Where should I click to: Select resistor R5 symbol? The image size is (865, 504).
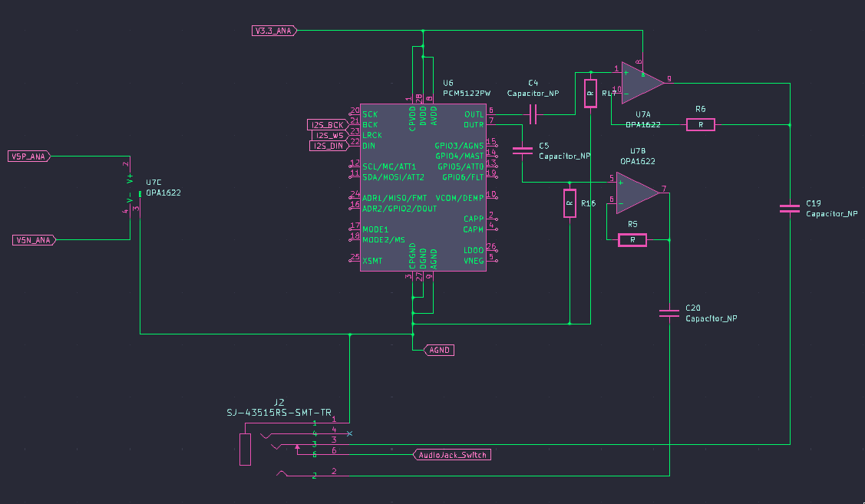point(632,240)
